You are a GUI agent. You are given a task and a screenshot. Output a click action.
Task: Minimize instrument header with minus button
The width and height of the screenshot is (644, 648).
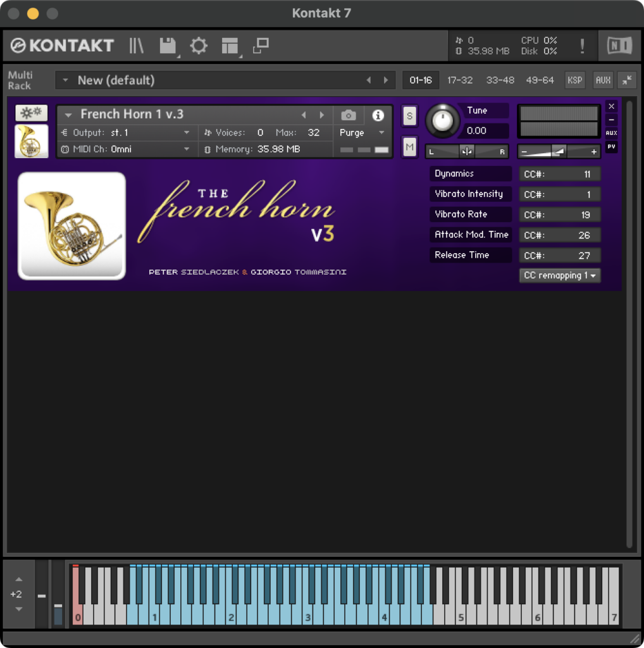[611, 120]
